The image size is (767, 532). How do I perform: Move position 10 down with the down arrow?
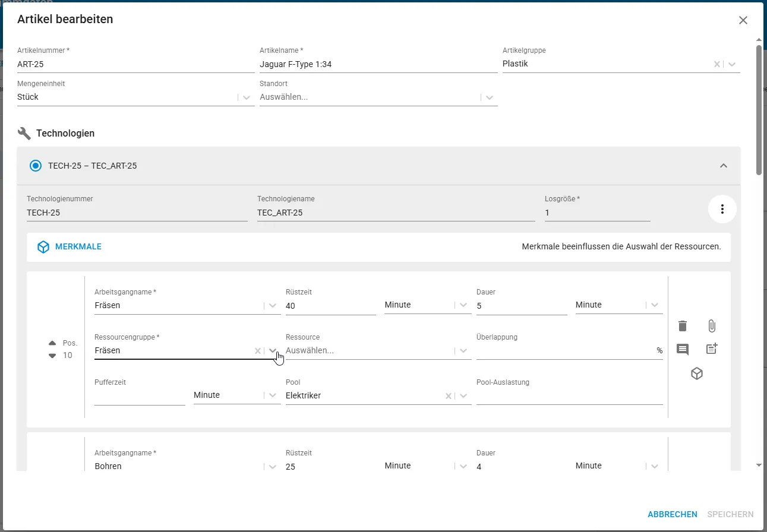52,355
